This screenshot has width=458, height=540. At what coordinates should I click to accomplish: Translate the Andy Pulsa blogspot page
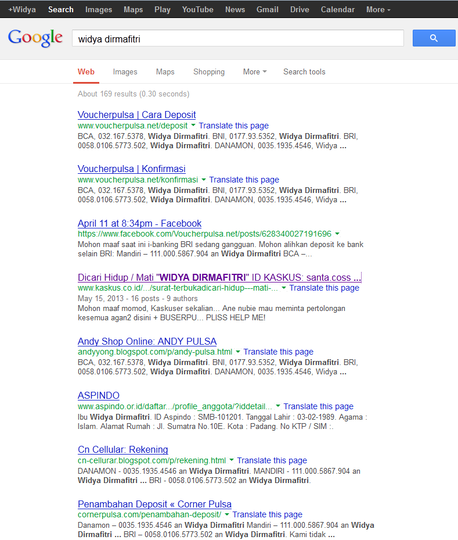(x=278, y=352)
